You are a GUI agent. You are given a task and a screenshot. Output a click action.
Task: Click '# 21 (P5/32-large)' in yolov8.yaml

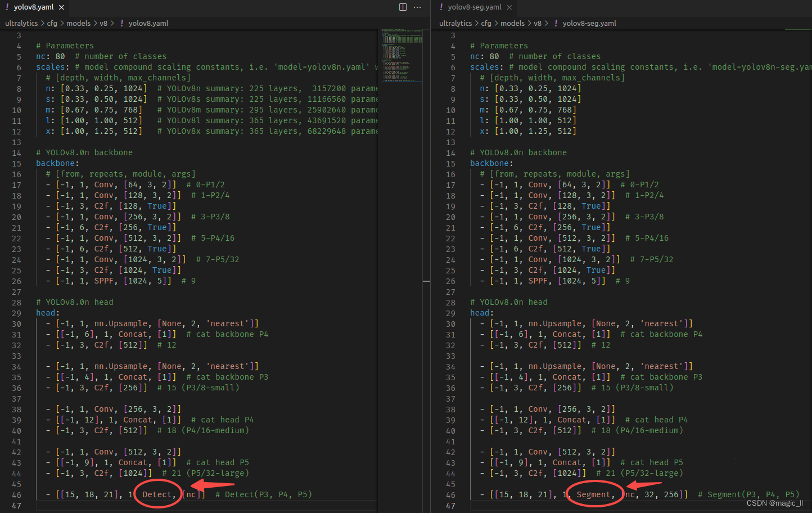205,473
